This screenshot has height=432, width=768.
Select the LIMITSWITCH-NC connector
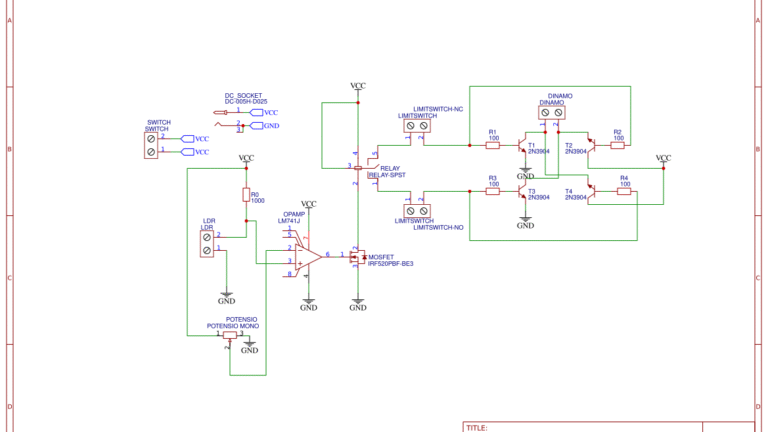click(416, 128)
